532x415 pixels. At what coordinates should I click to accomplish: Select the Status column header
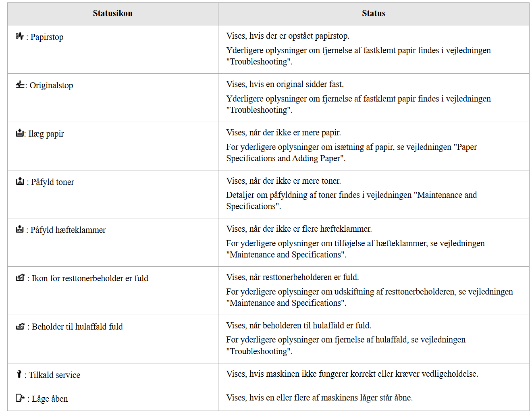[x=373, y=13]
